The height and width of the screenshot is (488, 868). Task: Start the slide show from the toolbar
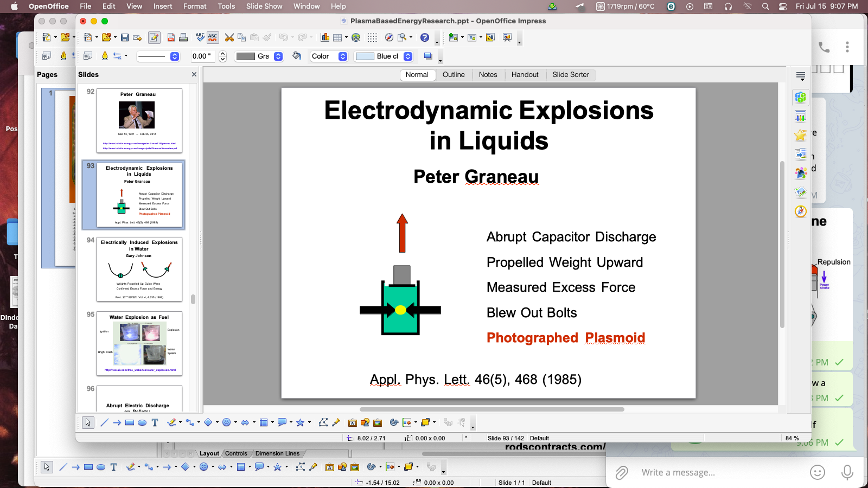click(507, 37)
